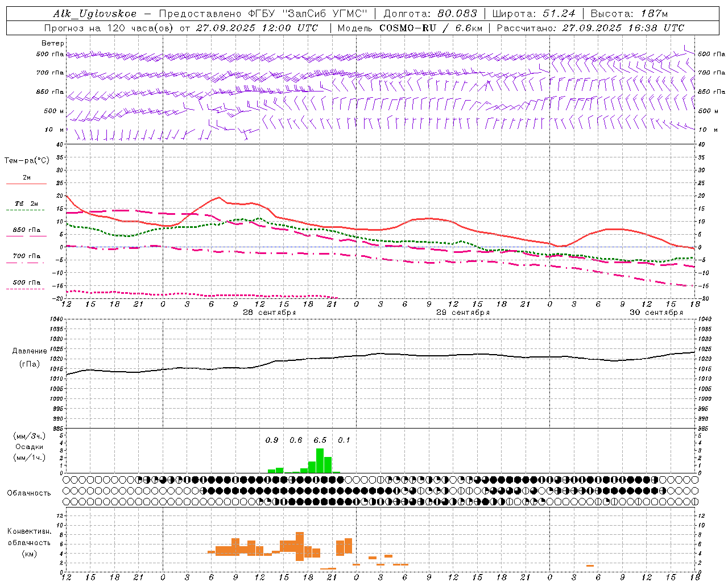
Task: Click the forecast start text 27.09.2025 12:00 UTC
Action: tap(257, 28)
